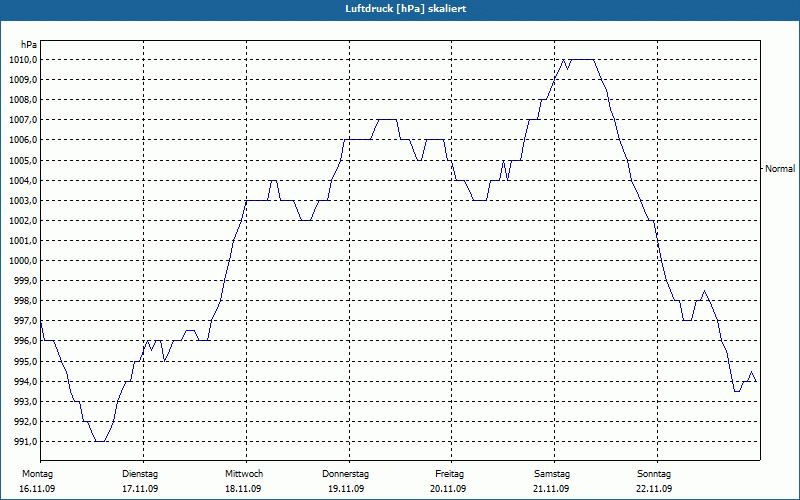
Task: Click the date 22.11.09
Action: pyautogui.click(x=654, y=489)
